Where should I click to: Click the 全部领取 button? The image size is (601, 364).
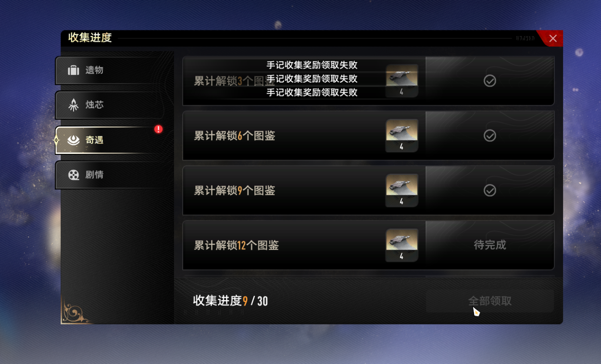489,301
